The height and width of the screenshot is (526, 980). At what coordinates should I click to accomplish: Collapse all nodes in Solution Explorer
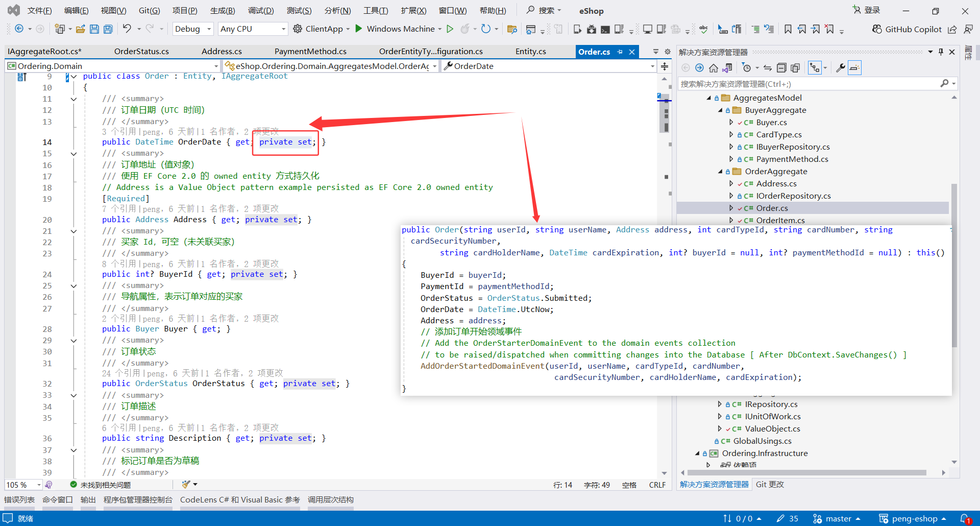[781, 67]
